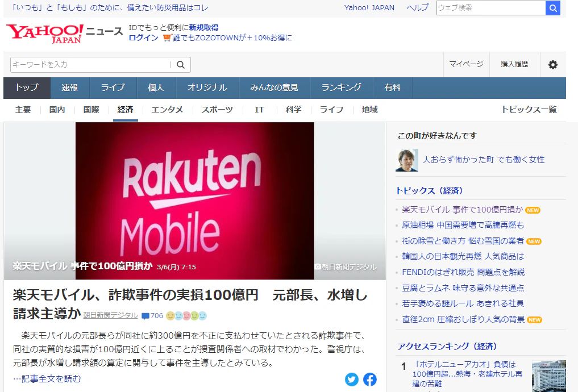Viewport: 578px width, 392px height.
Task: Click the blue web search magnifier button
Action: [553, 8]
